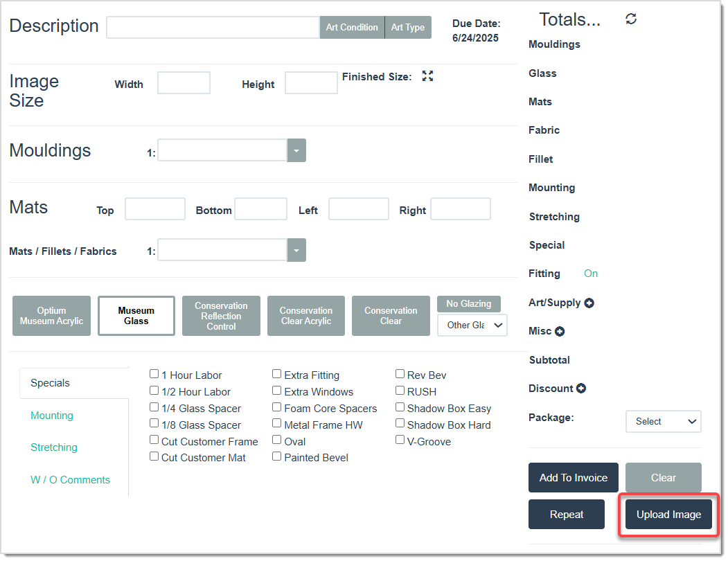The height and width of the screenshot is (561, 728).
Task: Enable the Oval option
Action: (x=276, y=440)
